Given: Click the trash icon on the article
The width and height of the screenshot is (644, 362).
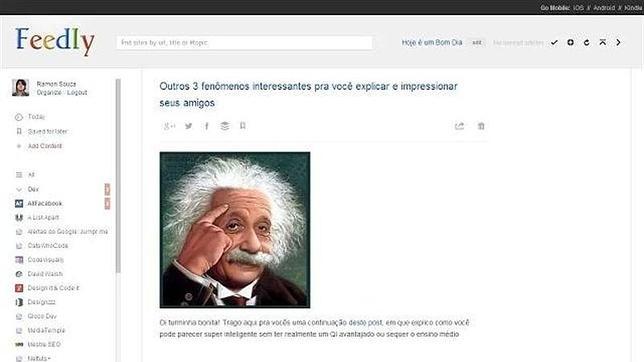Looking at the screenshot, I should coord(481,126).
